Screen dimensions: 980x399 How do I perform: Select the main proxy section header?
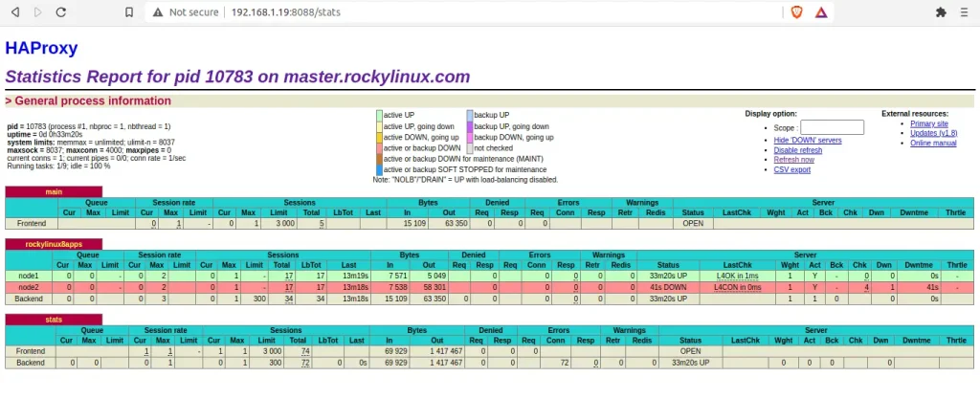[54, 191]
